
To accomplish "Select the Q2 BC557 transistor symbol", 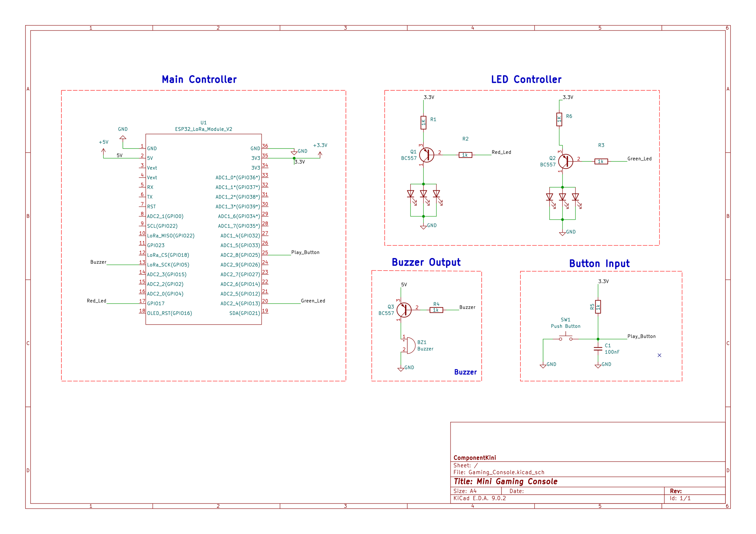I will pos(565,161).
